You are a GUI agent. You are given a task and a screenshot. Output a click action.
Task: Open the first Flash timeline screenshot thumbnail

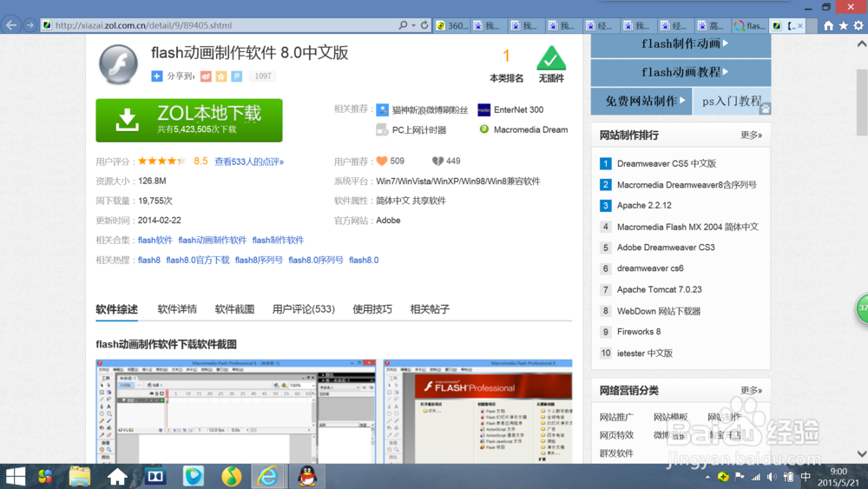click(236, 412)
